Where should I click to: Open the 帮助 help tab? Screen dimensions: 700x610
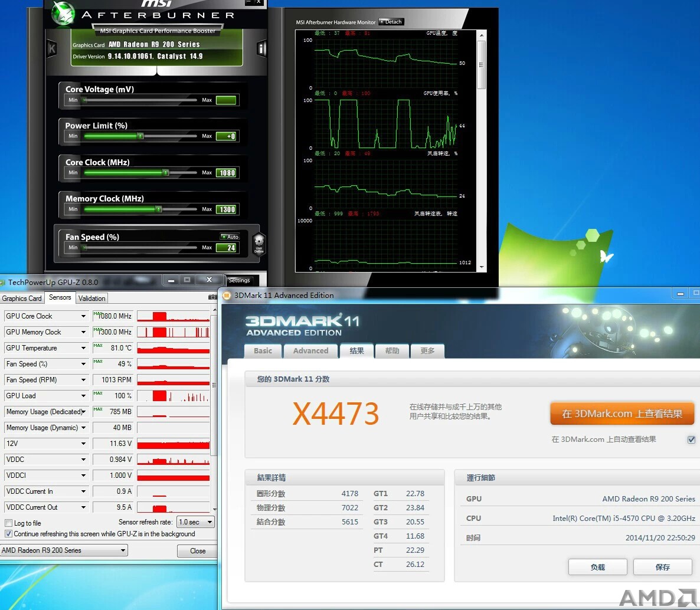(392, 351)
